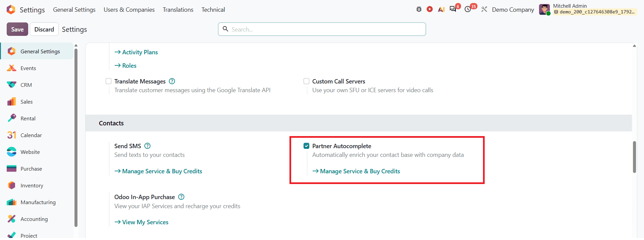Open the Activity Plans link
The height and width of the screenshot is (240, 644).
[x=136, y=52]
